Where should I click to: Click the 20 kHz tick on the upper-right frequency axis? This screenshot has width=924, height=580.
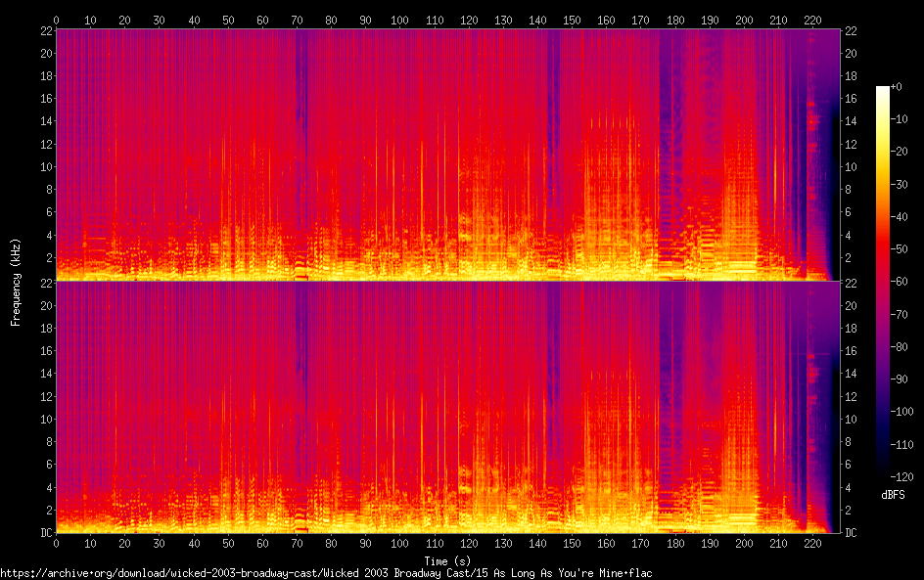coord(852,54)
